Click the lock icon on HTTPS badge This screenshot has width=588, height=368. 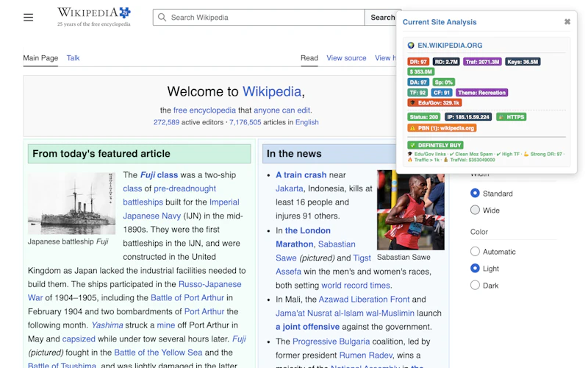tap(501, 117)
